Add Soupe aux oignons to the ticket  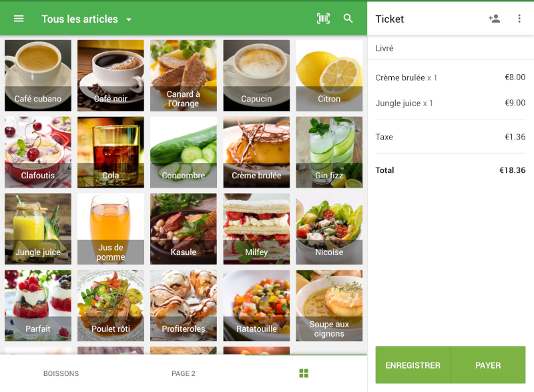(x=329, y=305)
